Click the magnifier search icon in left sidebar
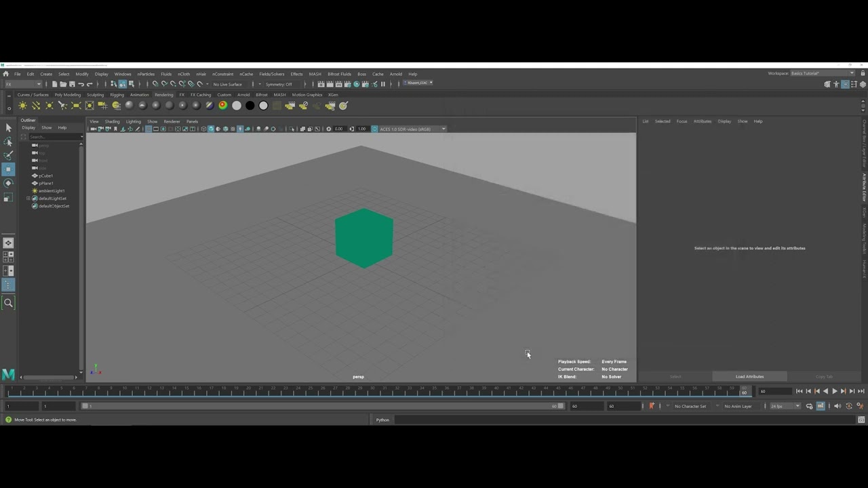The image size is (868, 488). 8,303
